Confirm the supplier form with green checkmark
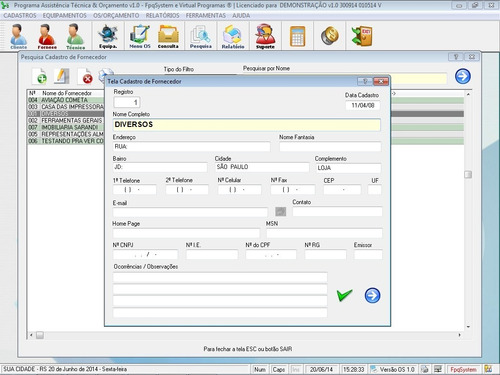500x375 pixels. [344, 295]
